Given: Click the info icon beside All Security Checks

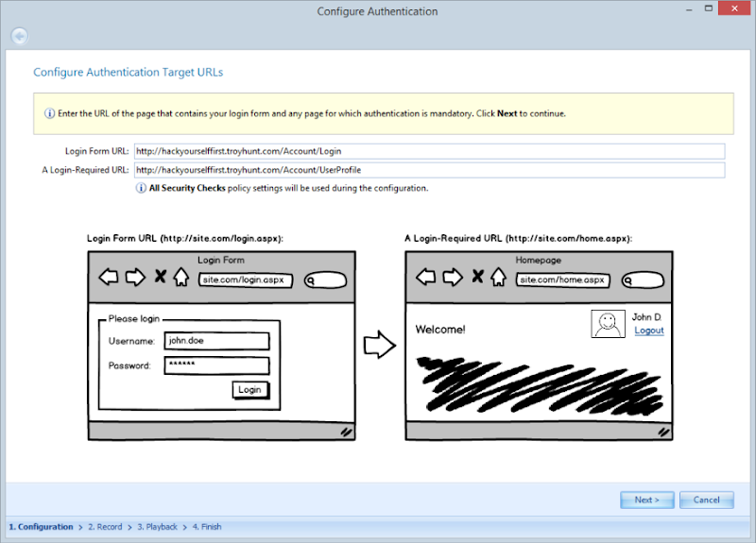Looking at the screenshot, I should (x=140, y=188).
